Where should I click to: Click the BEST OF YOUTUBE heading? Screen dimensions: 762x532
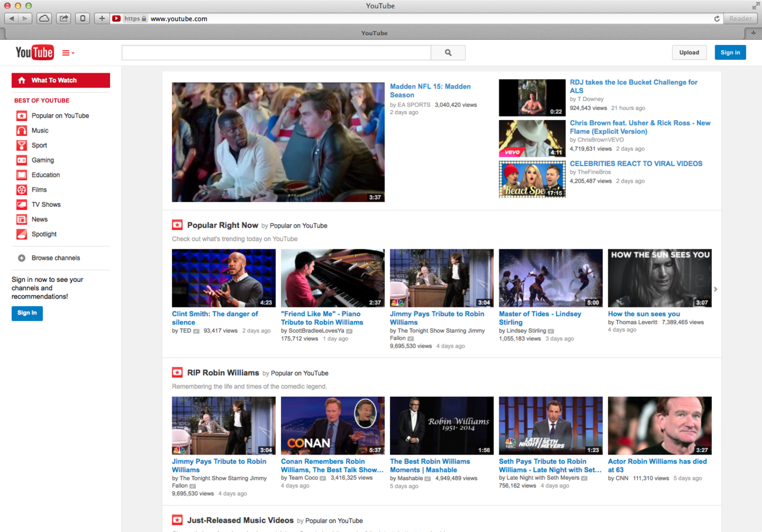[42, 100]
